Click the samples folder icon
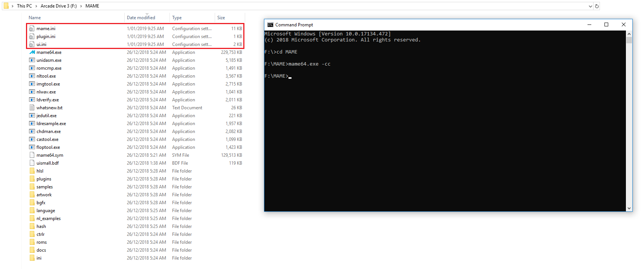The width and height of the screenshot is (644, 269). 32,187
